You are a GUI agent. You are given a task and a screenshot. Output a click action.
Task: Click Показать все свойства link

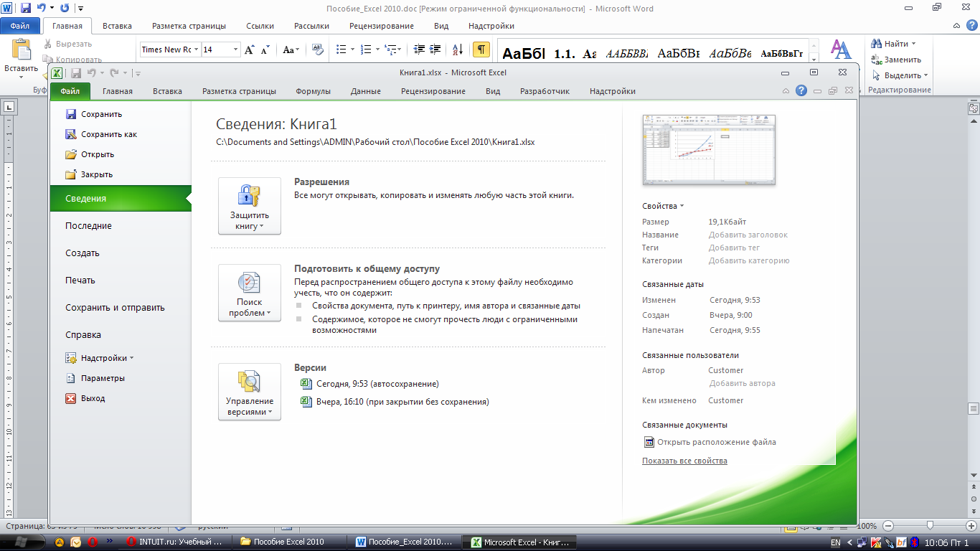click(684, 461)
